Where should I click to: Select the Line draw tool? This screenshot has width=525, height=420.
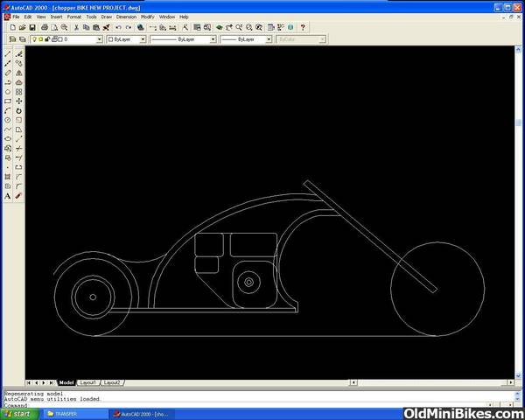pos(8,54)
